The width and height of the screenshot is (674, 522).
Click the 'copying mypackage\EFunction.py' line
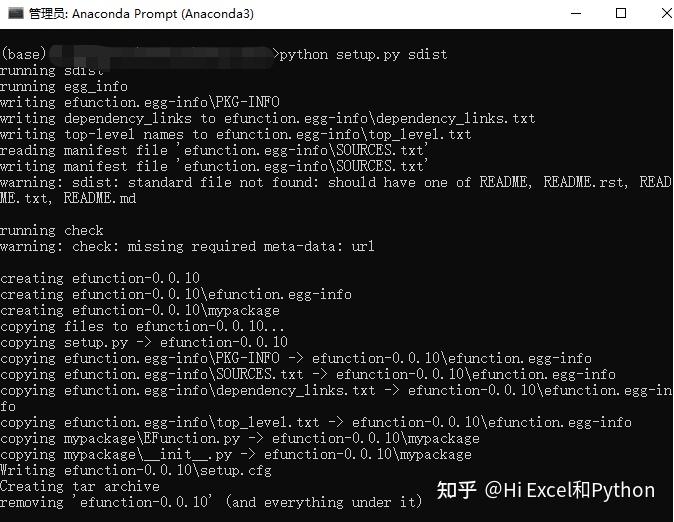(240, 439)
